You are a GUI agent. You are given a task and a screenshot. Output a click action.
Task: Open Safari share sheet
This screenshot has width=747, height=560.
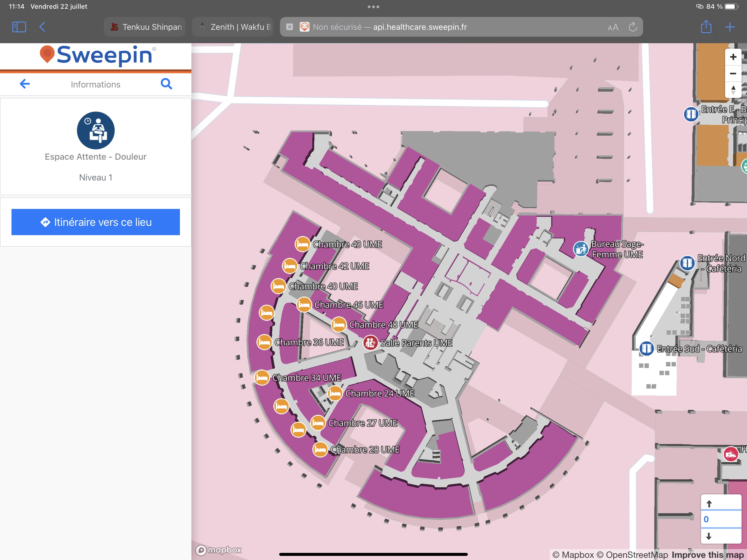706,27
